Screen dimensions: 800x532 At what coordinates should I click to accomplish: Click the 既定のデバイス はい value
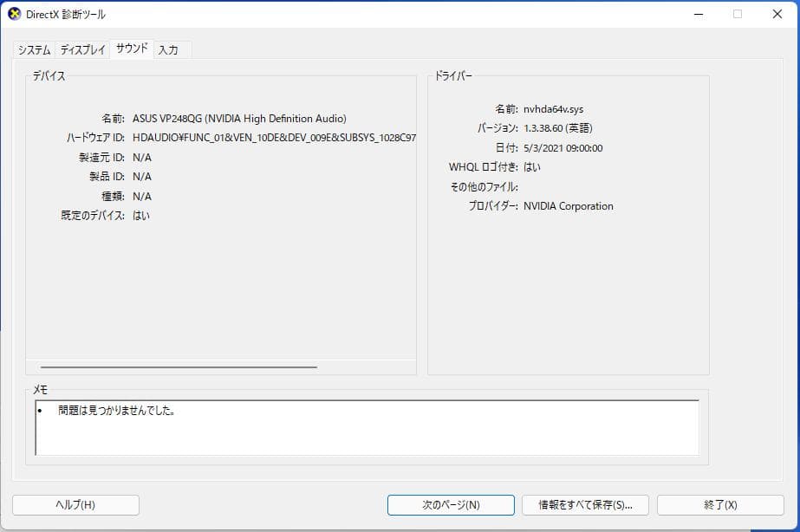point(141,215)
